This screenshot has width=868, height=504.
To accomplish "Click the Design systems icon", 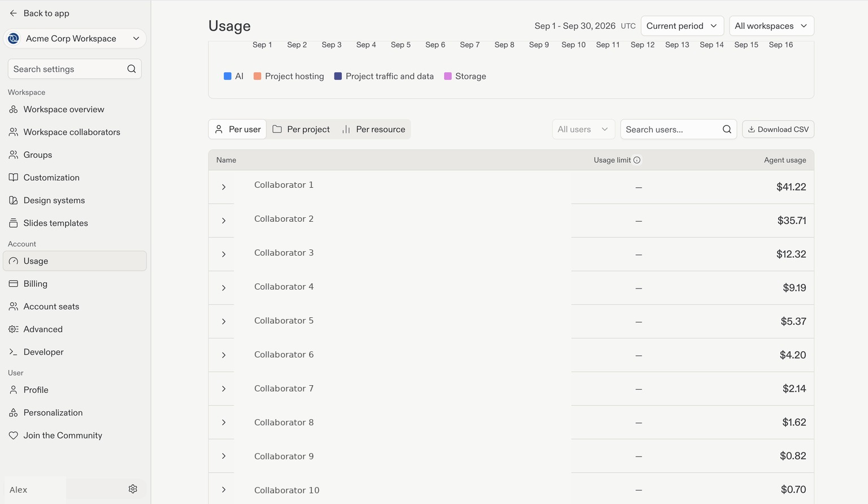I will [14, 200].
